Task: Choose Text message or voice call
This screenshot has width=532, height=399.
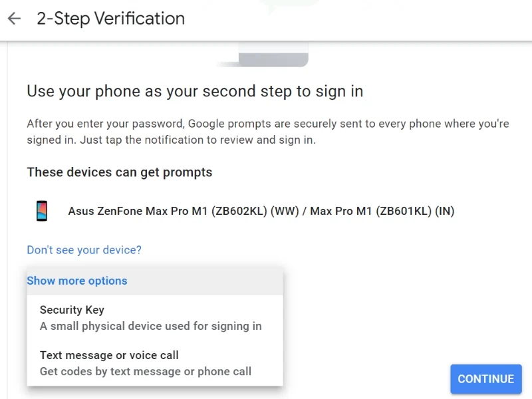Action: (x=109, y=355)
